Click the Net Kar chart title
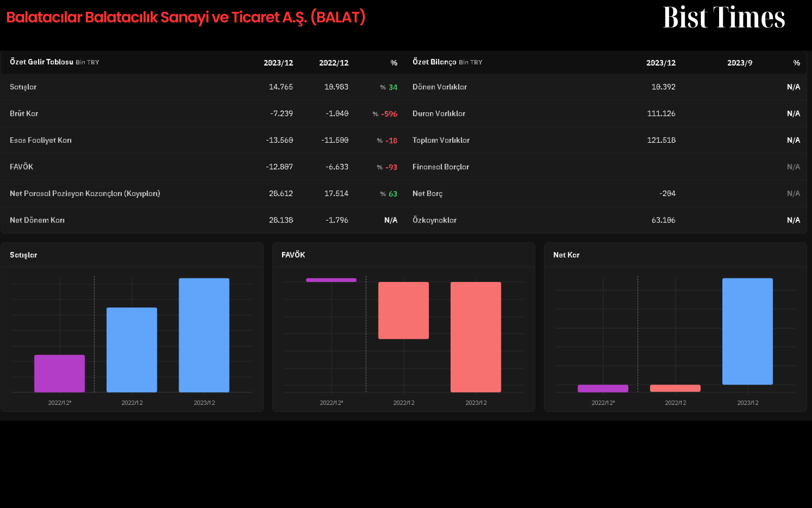Image resolution: width=812 pixels, height=508 pixels. click(x=566, y=255)
